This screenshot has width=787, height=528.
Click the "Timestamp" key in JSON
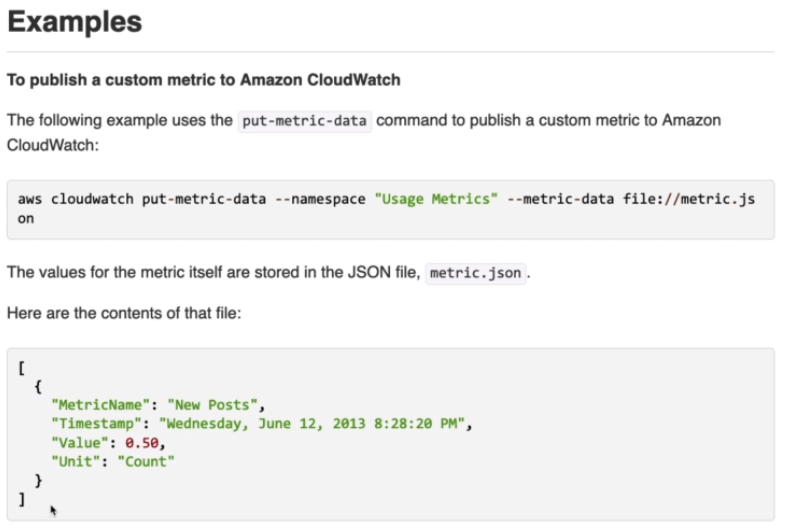(96, 424)
